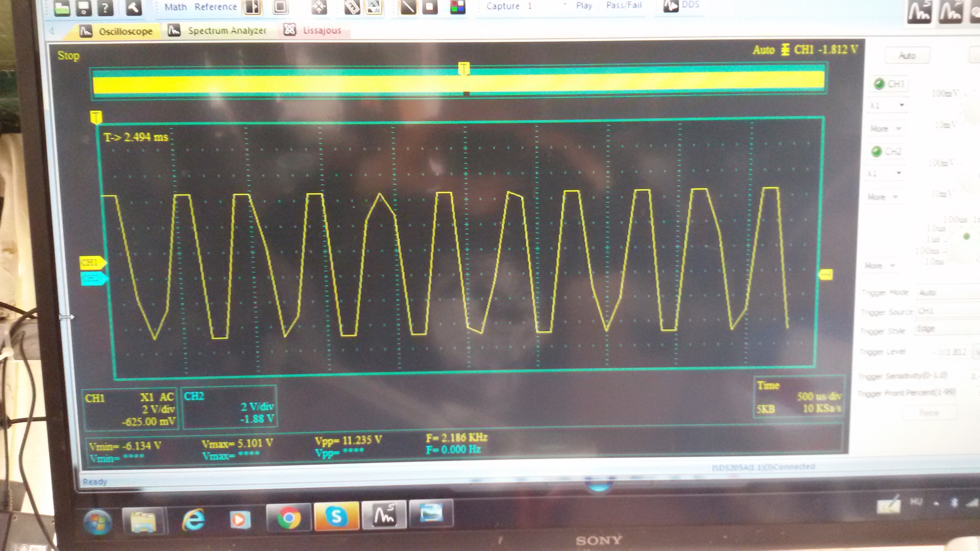Open Chrome from the Windows taskbar
The height and width of the screenshot is (551, 980).
click(288, 518)
